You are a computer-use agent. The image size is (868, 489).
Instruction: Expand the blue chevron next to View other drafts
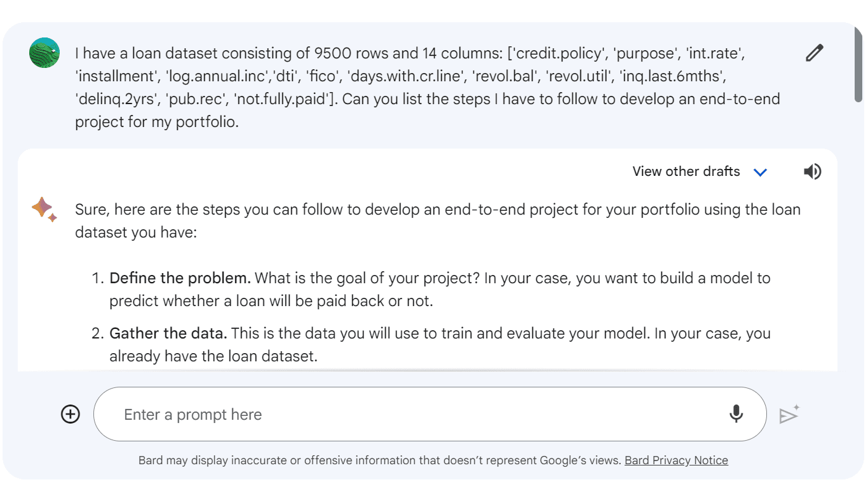click(x=760, y=172)
